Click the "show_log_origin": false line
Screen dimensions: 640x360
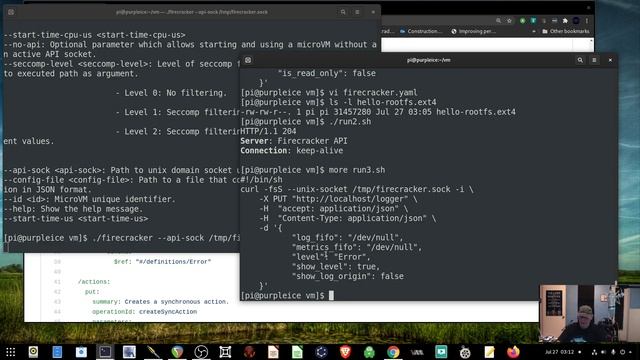(x=348, y=276)
